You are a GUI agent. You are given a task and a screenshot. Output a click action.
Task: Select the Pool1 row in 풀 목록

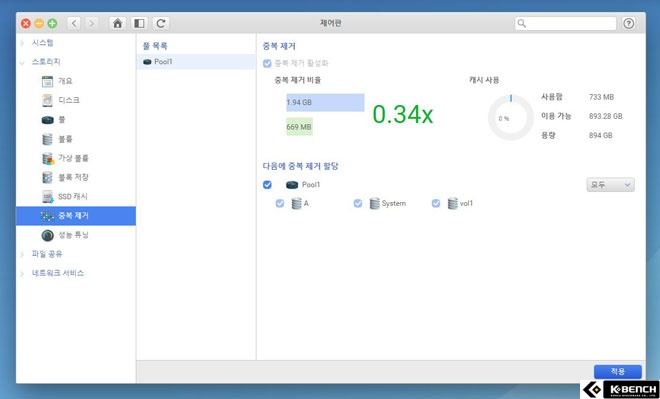[196, 62]
